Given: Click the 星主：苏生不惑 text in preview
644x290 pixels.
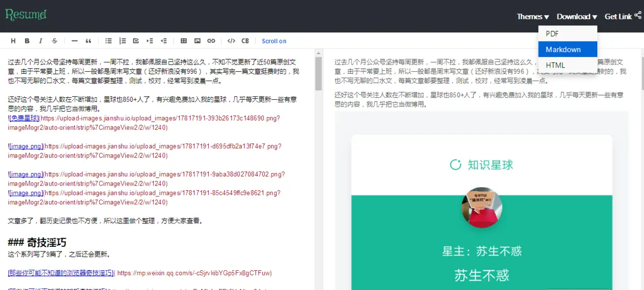Looking at the screenshot, I should (481, 252).
